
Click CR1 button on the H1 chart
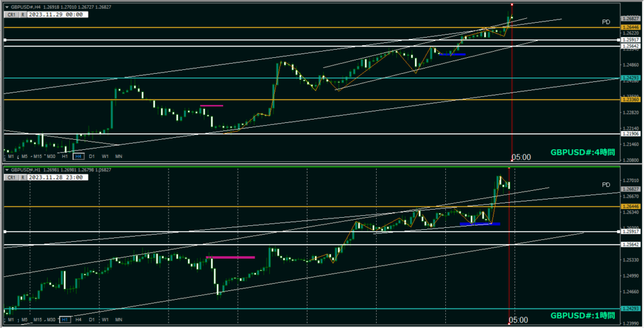pos(11,178)
